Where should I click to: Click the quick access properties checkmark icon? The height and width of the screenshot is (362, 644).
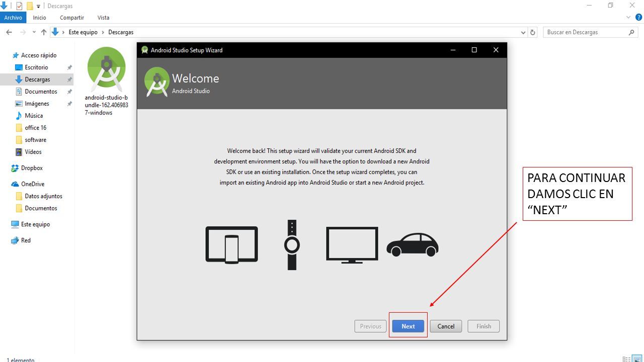tap(19, 6)
